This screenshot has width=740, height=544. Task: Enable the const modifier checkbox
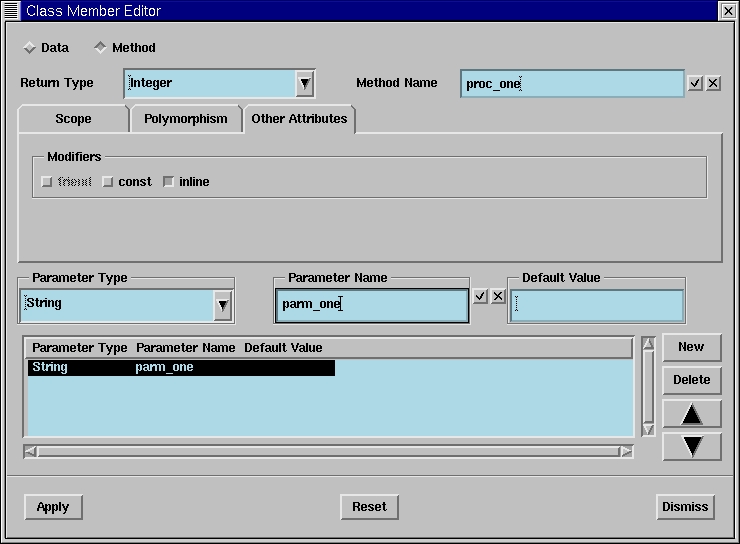108,182
